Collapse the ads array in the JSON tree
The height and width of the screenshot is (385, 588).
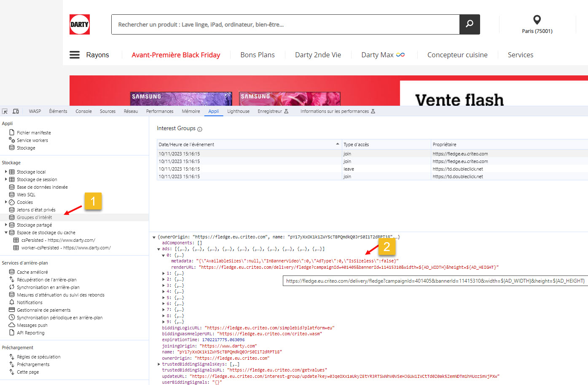[x=158, y=249]
